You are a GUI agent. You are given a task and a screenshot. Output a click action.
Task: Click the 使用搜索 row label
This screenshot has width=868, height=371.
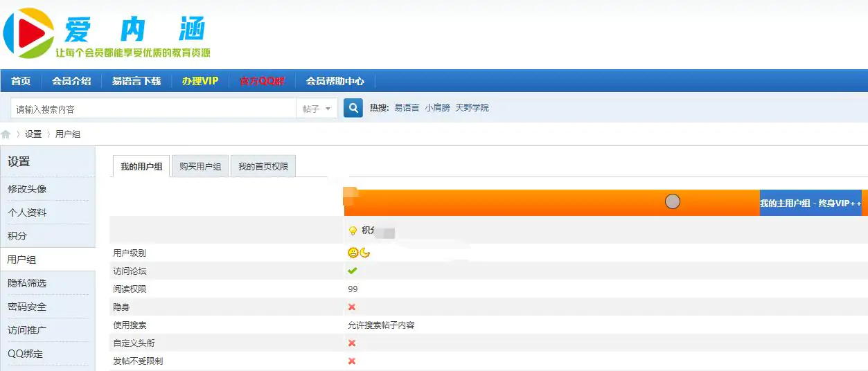tap(130, 325)
